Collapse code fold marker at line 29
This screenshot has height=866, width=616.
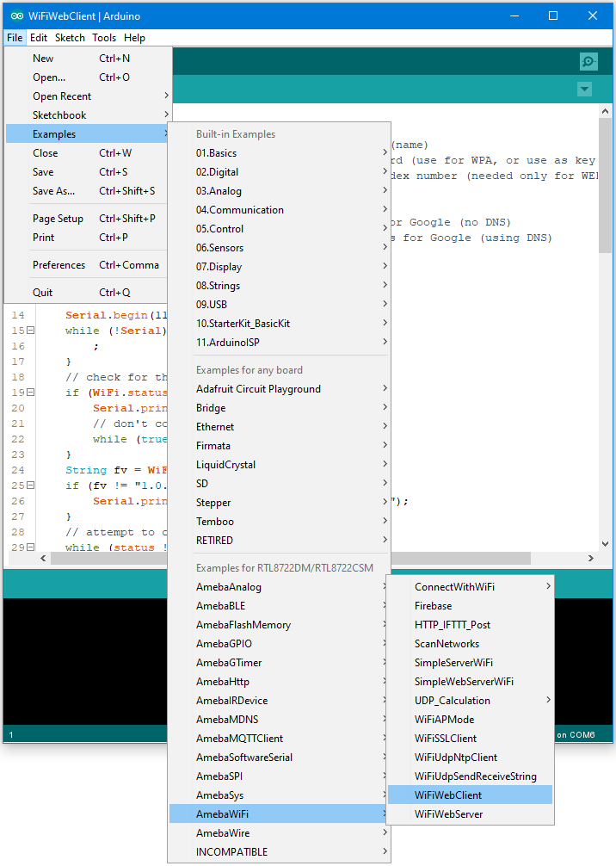pos(31,547)
